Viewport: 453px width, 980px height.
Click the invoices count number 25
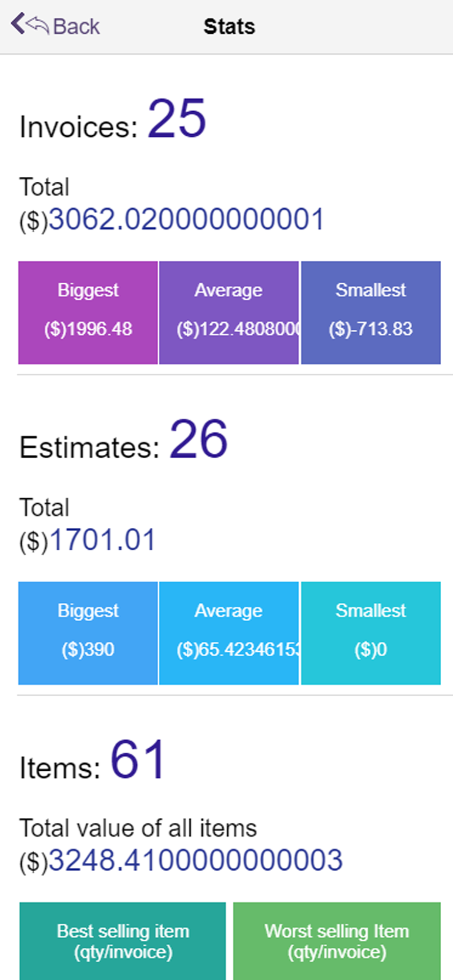tap(177, 119)
